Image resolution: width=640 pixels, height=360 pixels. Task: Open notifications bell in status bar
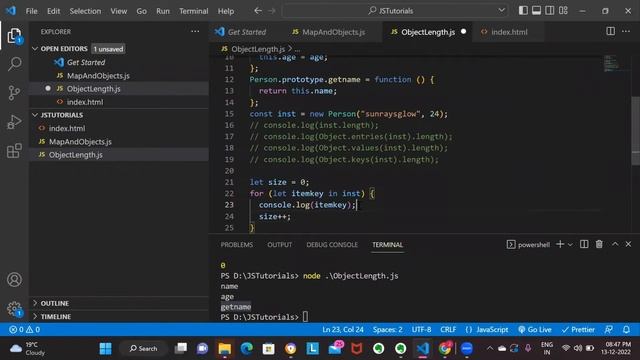pos(626,329)
